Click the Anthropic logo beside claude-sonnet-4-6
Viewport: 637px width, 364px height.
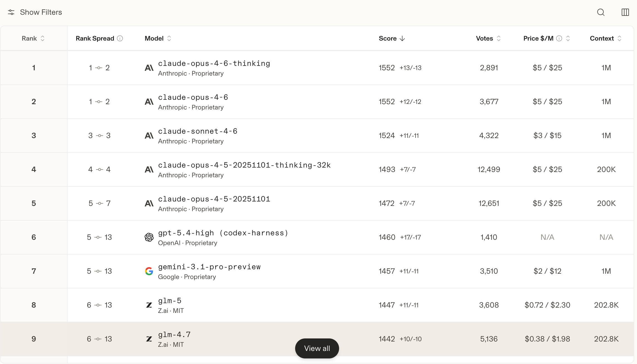tap(149, 136)
